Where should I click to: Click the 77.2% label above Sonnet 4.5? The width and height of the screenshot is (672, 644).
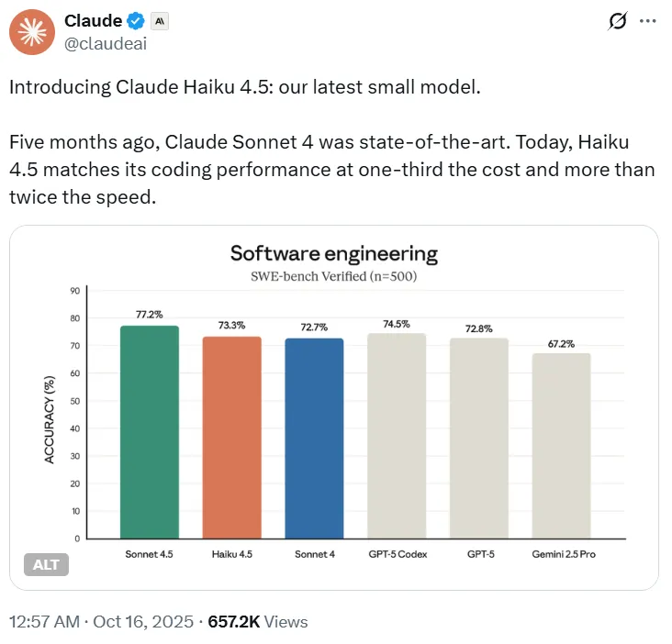click(149, 314)
